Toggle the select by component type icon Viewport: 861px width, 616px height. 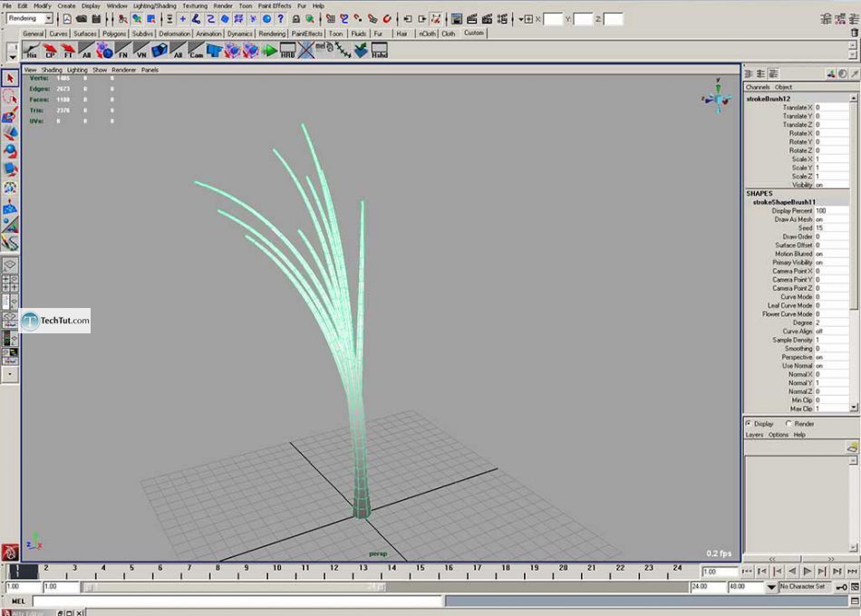(151, 19)
